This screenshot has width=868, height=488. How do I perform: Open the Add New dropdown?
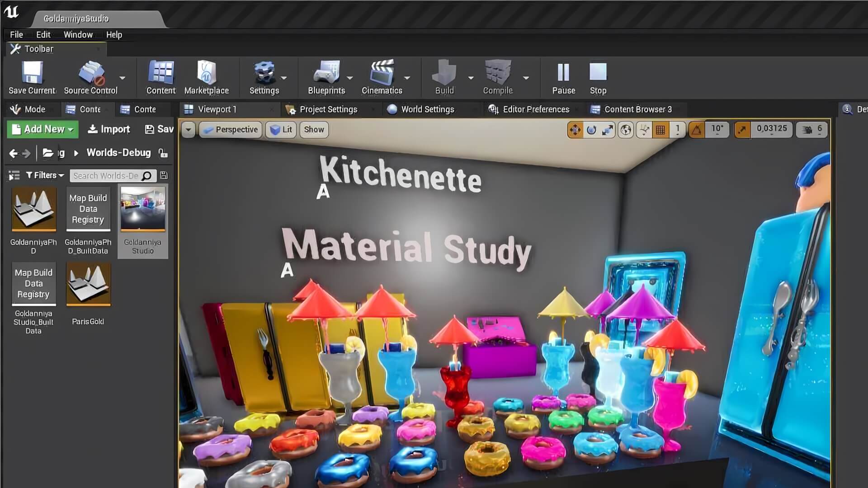pyautogui.click(x=42, y=129)
